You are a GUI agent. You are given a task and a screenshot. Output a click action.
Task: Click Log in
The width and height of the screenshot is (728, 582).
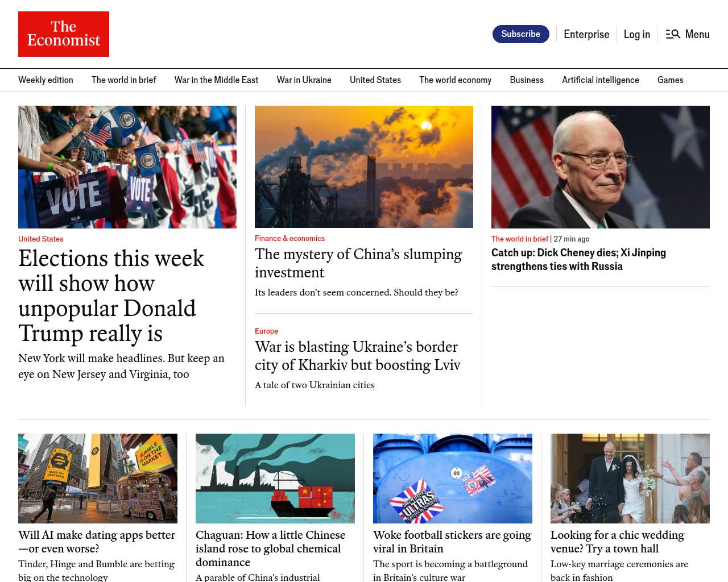(636, 34)
